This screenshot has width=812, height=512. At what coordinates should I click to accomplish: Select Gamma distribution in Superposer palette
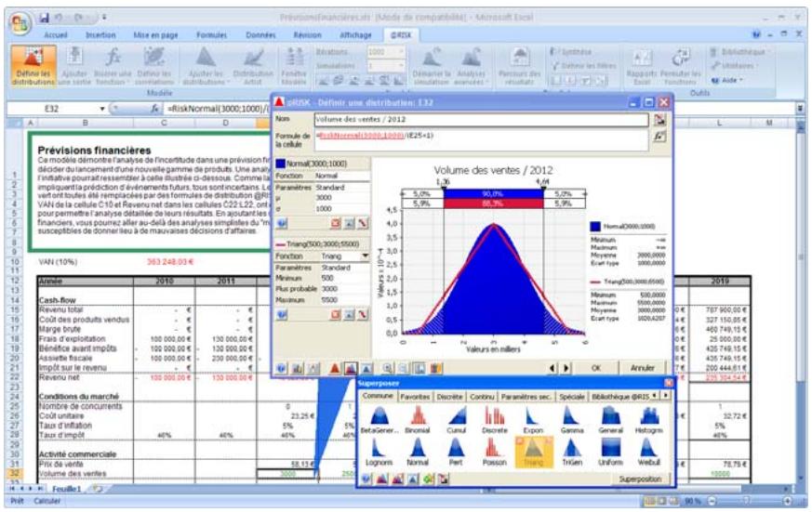click(572, 420)
